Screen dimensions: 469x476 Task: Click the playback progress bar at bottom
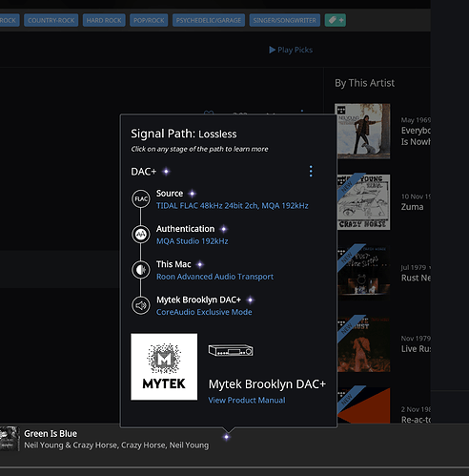(x=234, y=467)
